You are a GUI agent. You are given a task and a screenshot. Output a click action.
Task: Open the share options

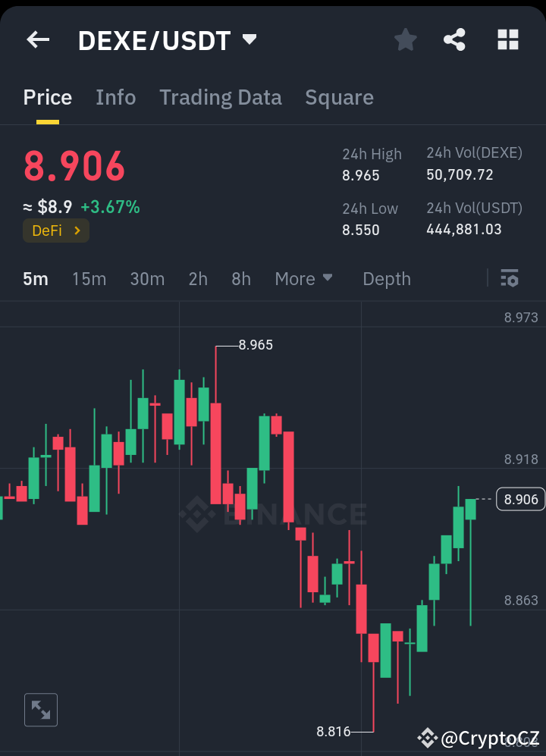[x=455, y=39]
